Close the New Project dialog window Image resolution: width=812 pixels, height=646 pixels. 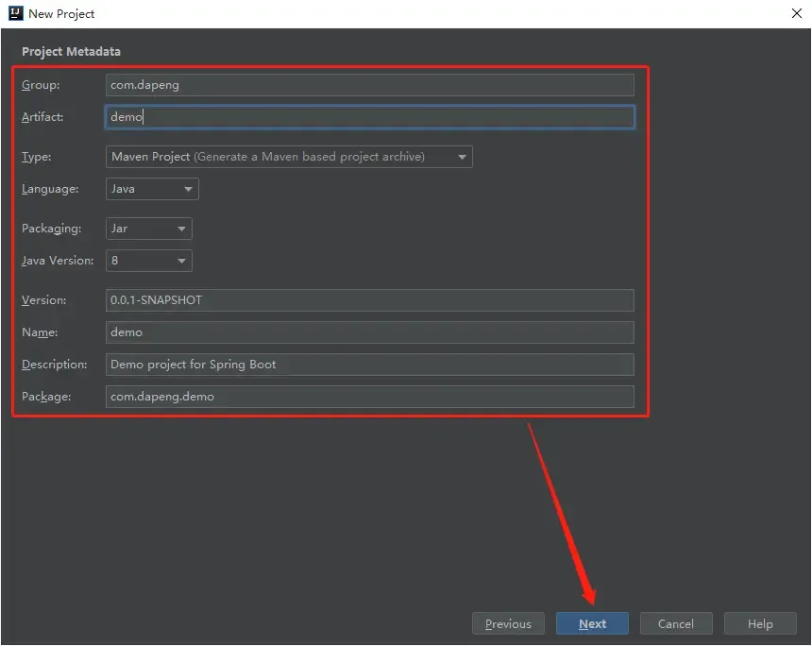pos(795,13)
